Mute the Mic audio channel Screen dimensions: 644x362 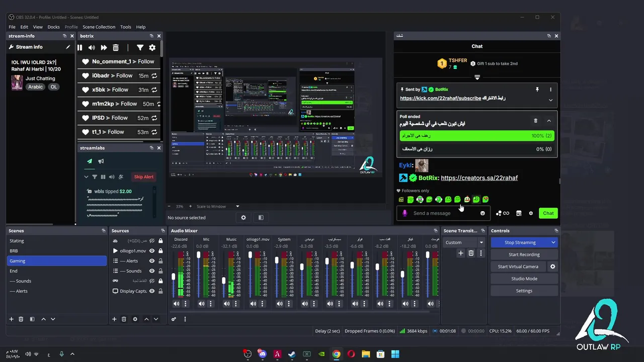click(x=201, y=304)
